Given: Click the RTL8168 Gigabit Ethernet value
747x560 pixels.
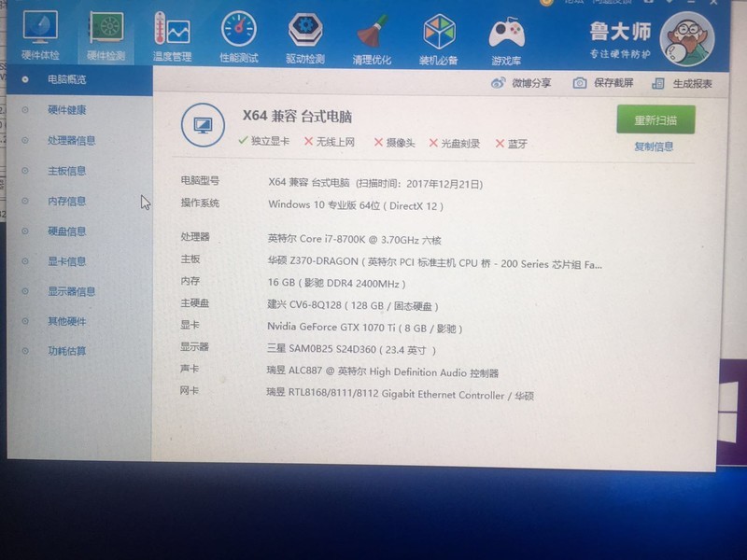Looking at the screenshot, I should pos(400,394).
